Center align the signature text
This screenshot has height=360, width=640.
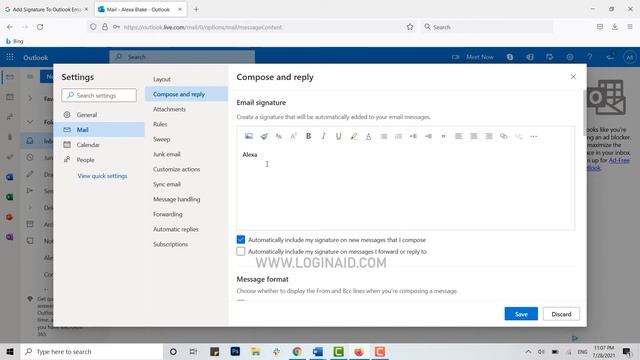(473, 136)
